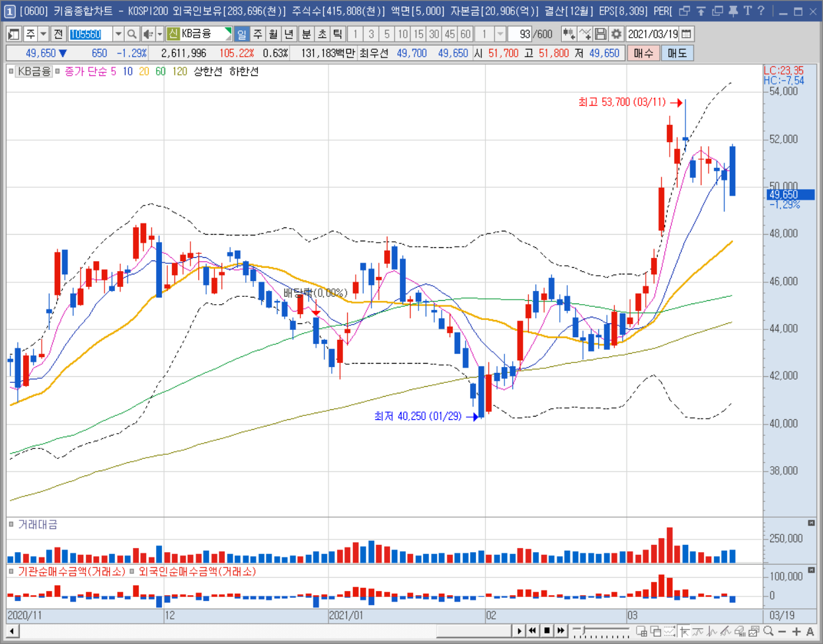Select the 분 (minute) period toggle
This screenshot has width=823, height=644.
[306, 34]
